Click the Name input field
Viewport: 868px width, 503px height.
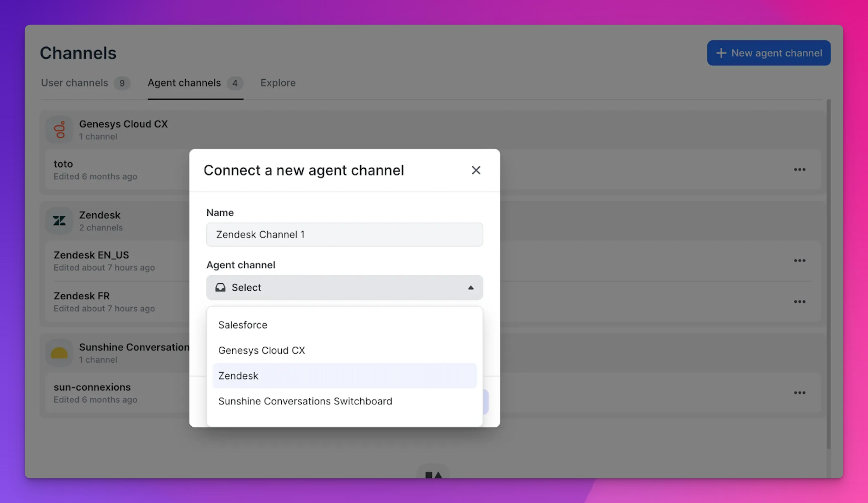click(345, 235)
